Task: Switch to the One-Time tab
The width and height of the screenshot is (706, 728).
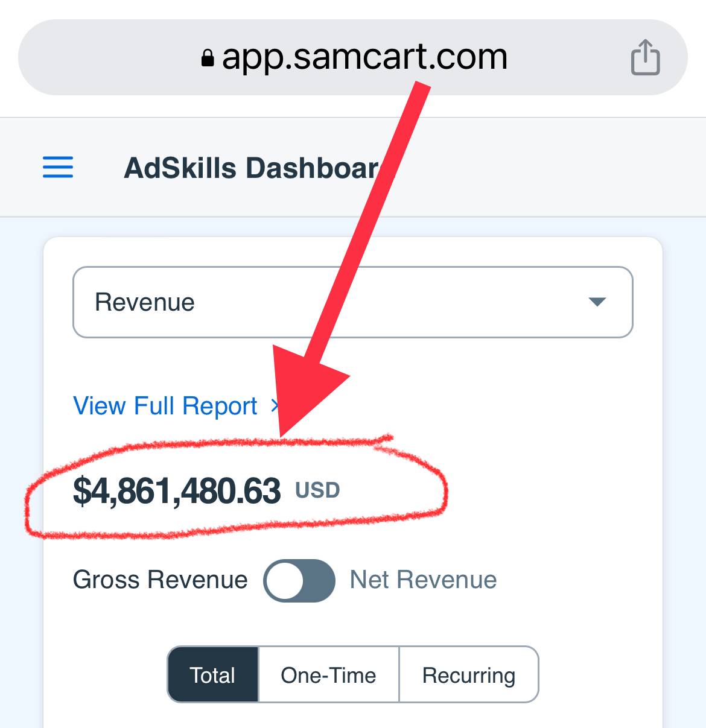Action: (x=328, y=674)
